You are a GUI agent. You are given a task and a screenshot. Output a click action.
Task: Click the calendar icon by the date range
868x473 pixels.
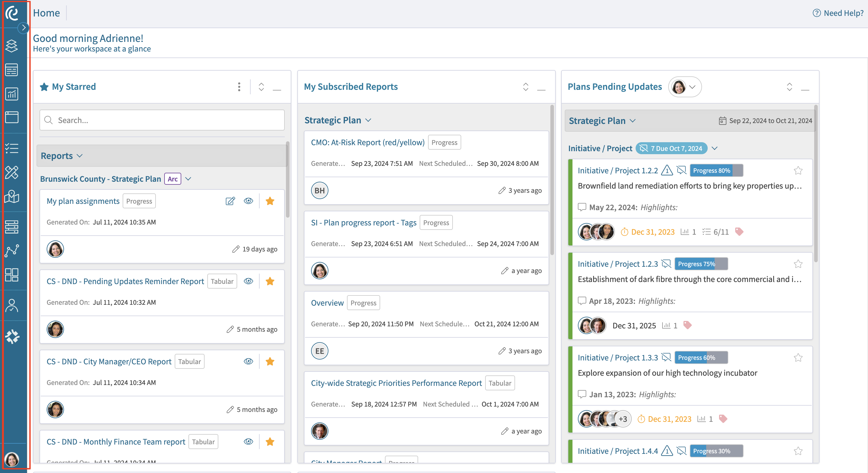722,121
